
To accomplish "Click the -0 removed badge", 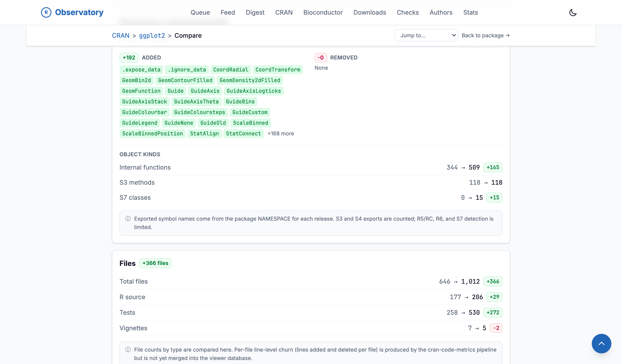I will [321, 57].
